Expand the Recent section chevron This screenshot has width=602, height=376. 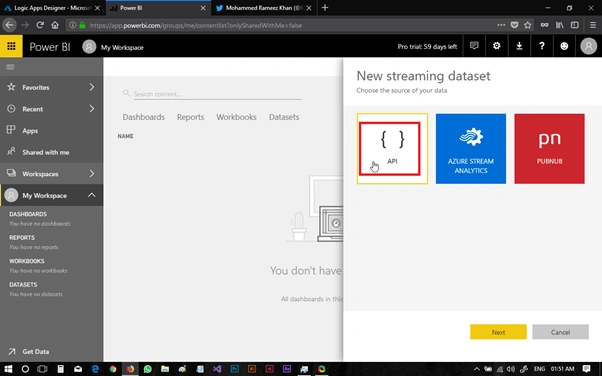pyautogui.click(x=92, y=109)
